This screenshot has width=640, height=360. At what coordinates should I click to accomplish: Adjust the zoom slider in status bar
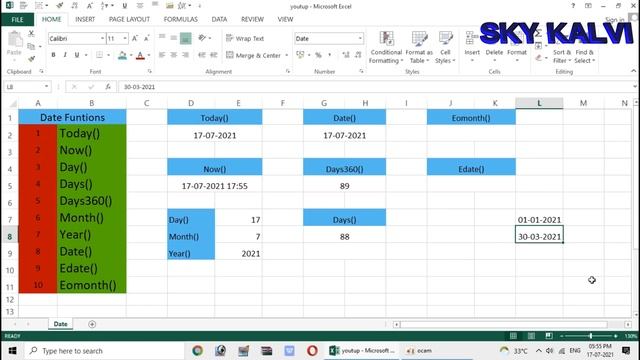pyautogui.click(x=590, y=336)
